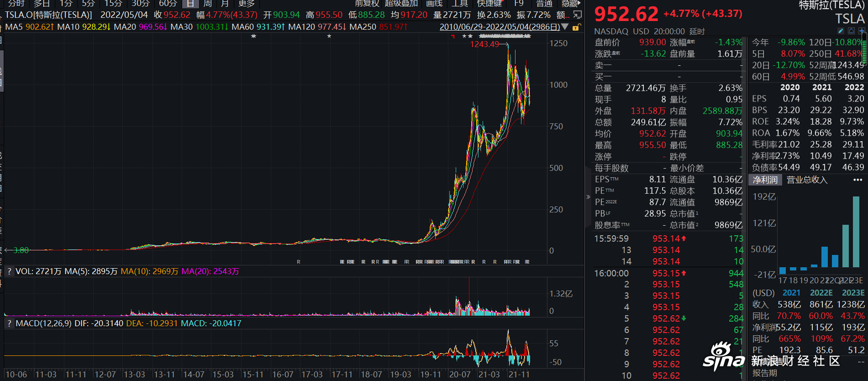Screen dimensions: 868x381
Task: Select the 5分 period tab
Action: click(x=88, y=3)
